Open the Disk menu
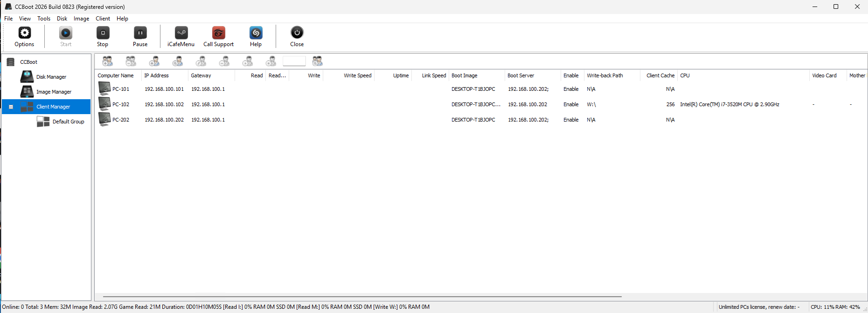The width and height of the screenshot is (868, 313). point(62,19)
